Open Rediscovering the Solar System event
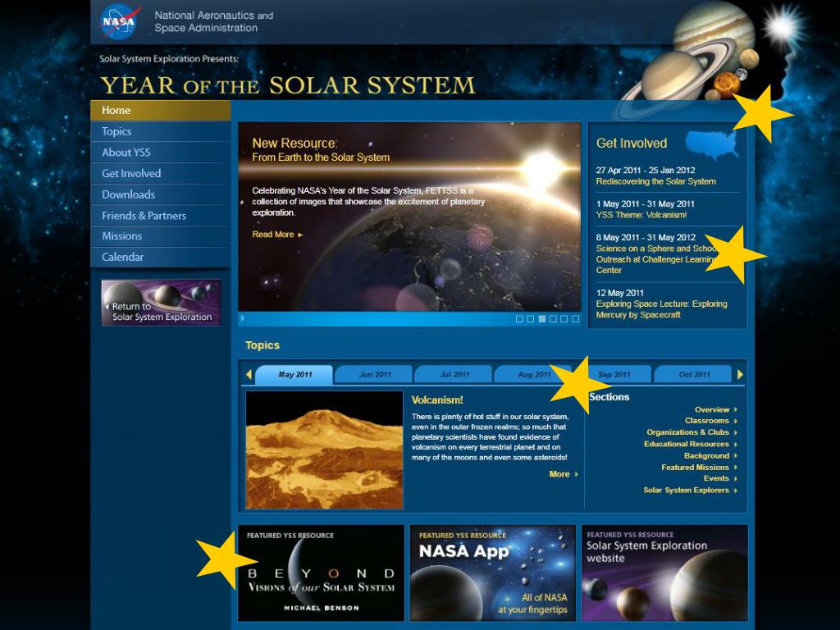 click(x=655, y=181)
